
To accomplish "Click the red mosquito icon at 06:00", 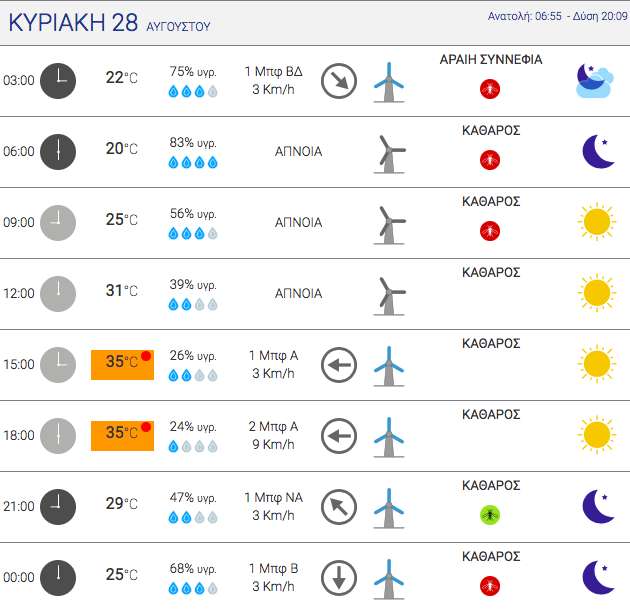I will tap(490, 160).
